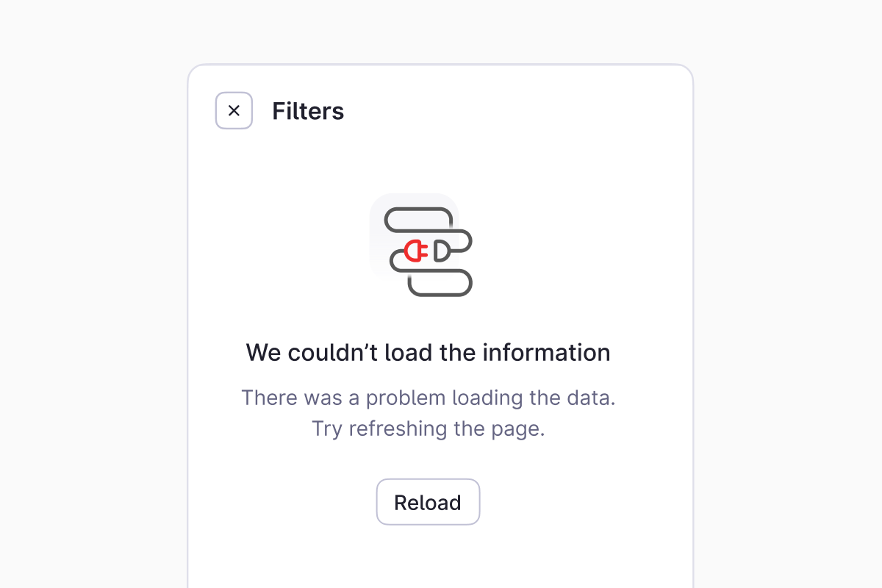The height and width of the screenshot is (588, 882).
Task: Click the rounded border of the close button
Action: click(x=234, y=95)
